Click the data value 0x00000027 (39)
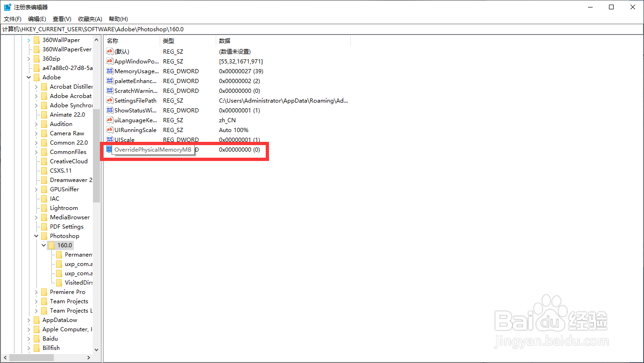644x363 pixels. tap(241, 71)
